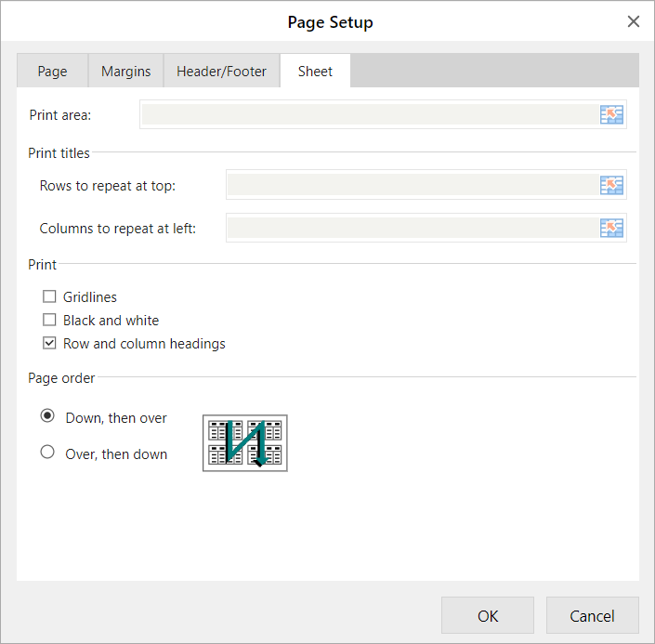Click the Gridlines label text

click(90, 297)
